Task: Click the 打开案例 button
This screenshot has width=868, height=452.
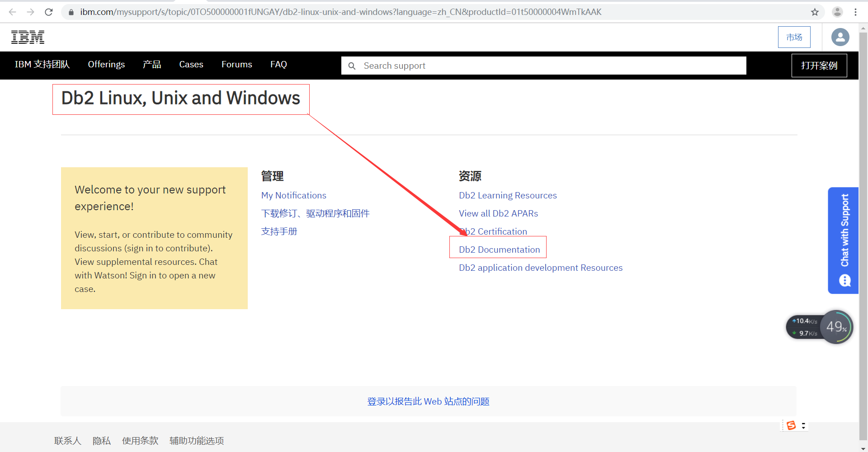Action: tap(819, 65)
